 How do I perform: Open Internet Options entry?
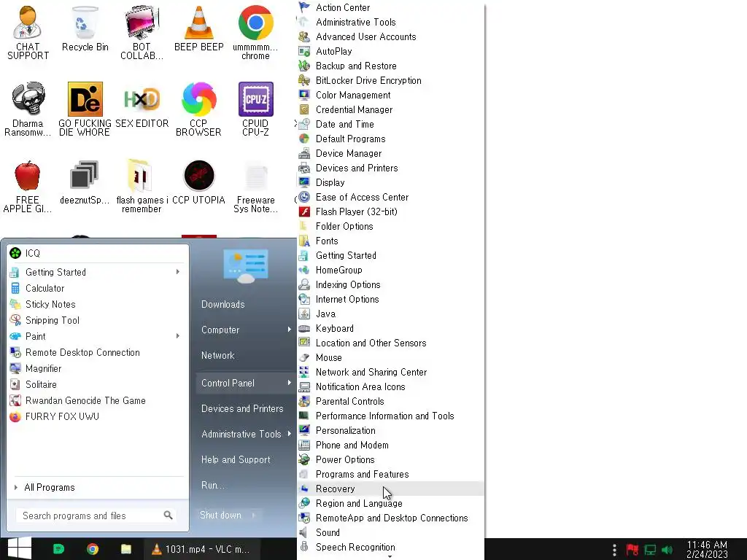pyautogui.click(x=390, y=299)
